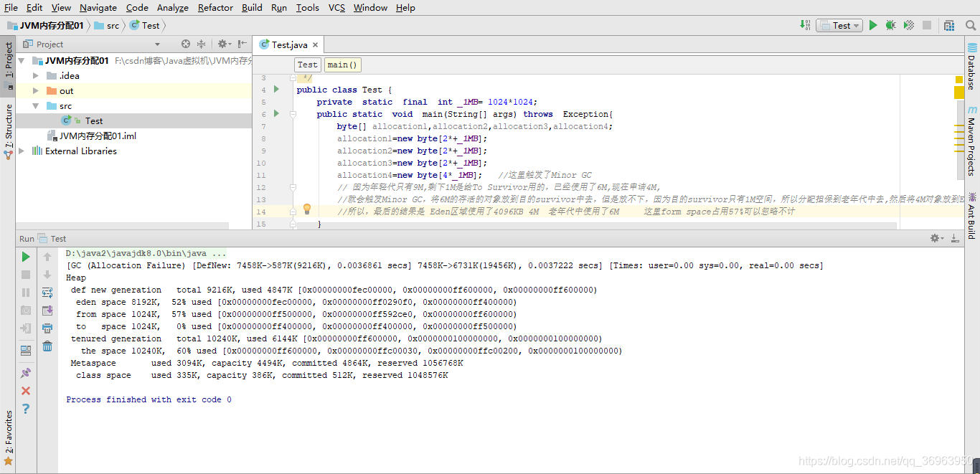Print the console output
The width and height of the screenshot is (980, 474).
coord(47,328)
